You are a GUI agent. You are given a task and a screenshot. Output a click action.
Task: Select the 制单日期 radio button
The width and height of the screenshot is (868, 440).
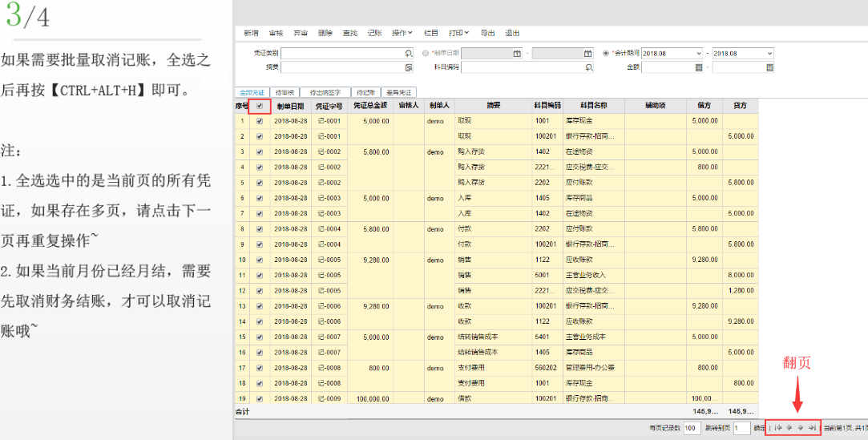coord(425,54)
